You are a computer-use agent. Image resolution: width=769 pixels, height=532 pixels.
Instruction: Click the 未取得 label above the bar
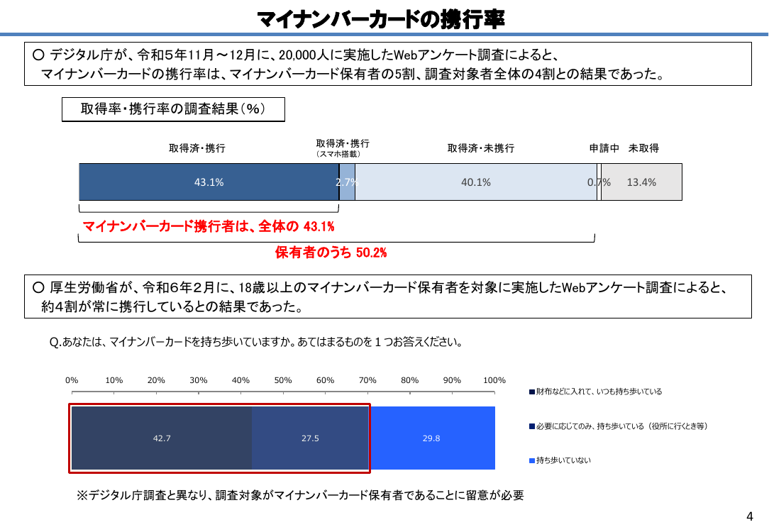click(x=643, y=148)
